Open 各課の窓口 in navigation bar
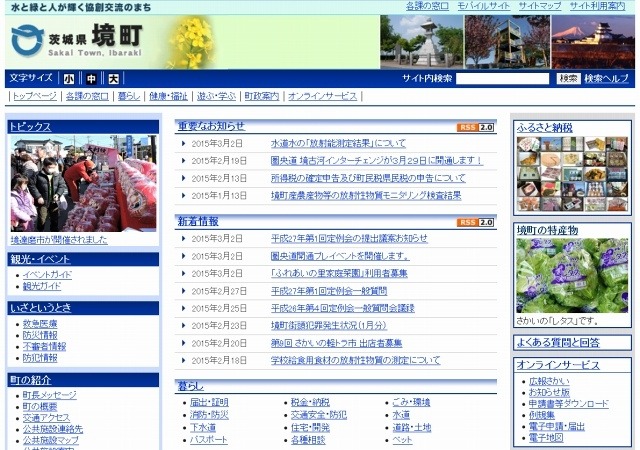The height and width of the screenshot is (450, 640). 87,96
